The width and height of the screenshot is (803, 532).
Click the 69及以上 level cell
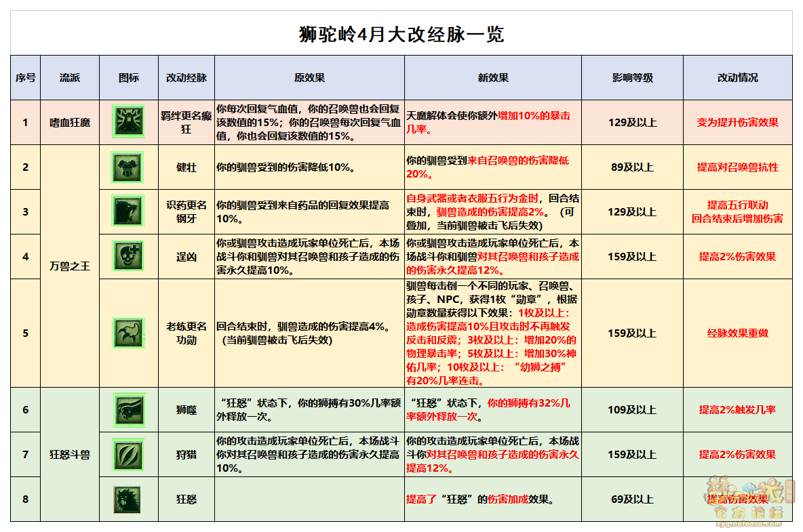(x=633, y=499)
